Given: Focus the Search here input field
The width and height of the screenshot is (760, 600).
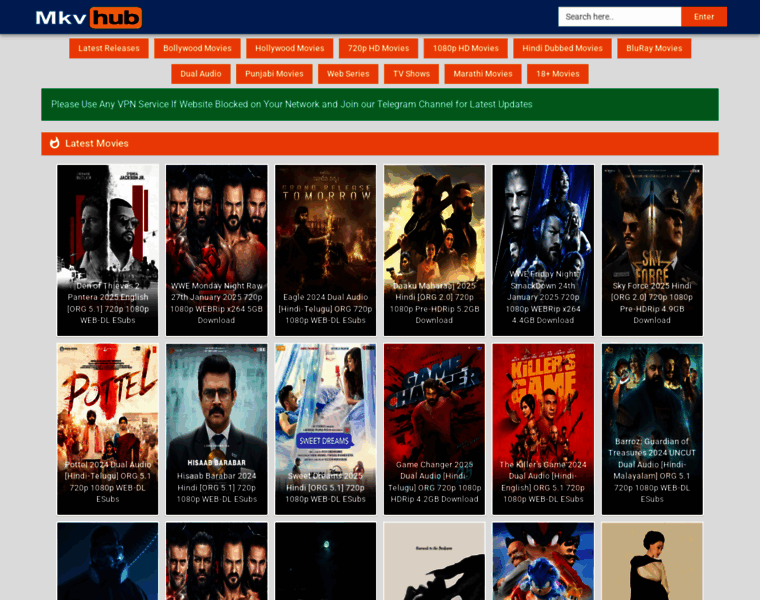Looking at the screenshot, I should 619,16.
